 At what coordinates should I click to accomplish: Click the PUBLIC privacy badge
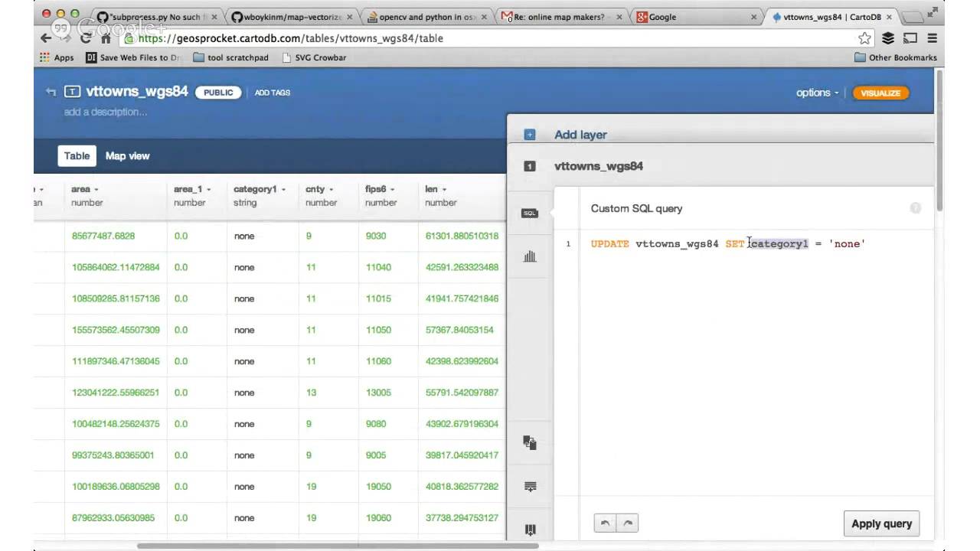click(218, 93)
